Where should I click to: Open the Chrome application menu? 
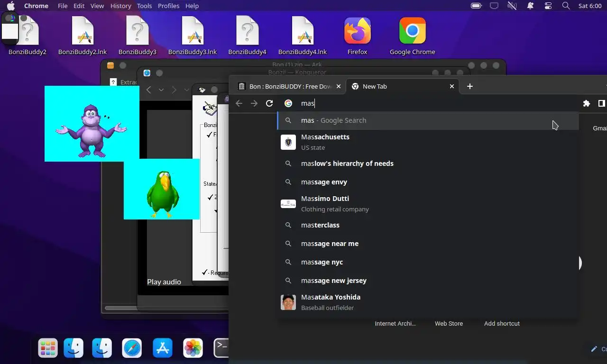coord(36,6)
